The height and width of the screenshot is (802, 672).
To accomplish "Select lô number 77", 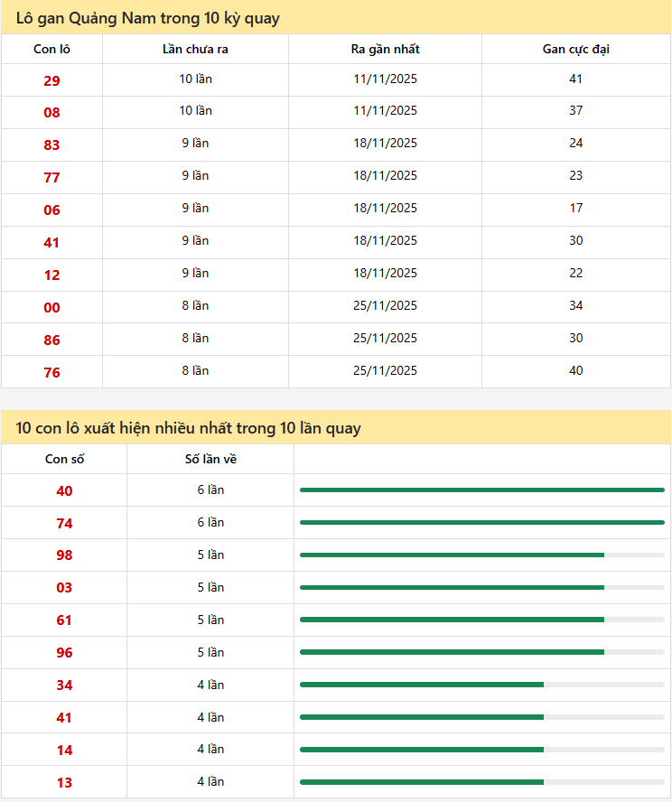I will tap(51, 178).
